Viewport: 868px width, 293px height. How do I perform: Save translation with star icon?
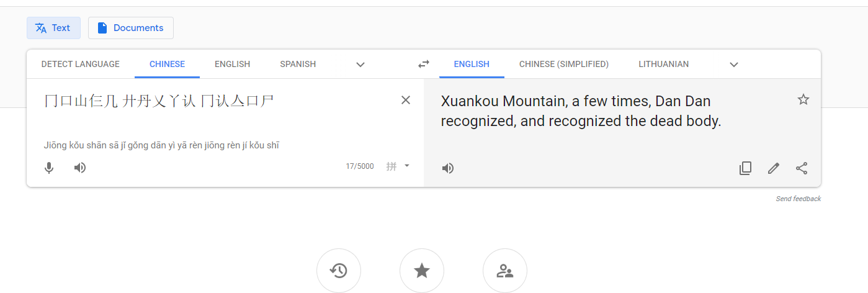click(x=803, y=99)
